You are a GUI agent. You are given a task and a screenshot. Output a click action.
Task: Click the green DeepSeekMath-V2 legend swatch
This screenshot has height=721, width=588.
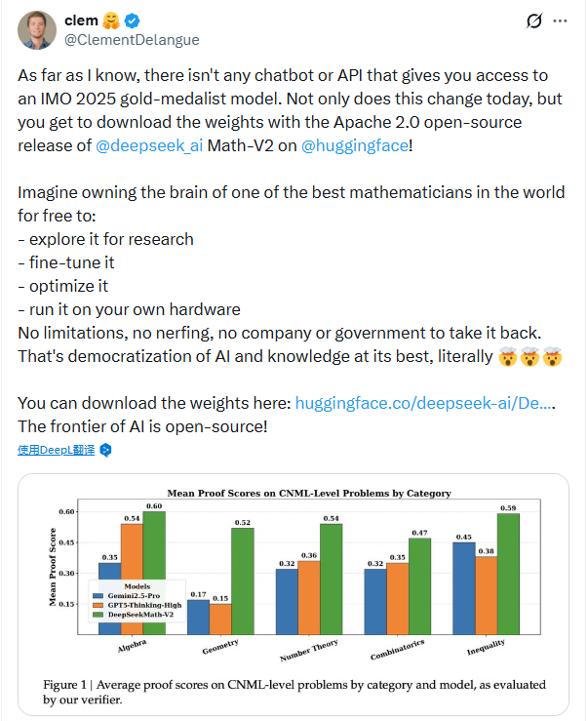(98, 615)
